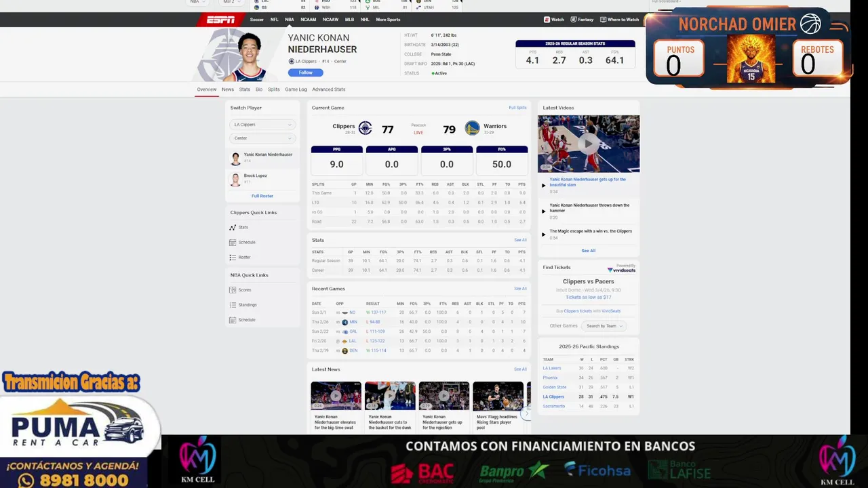Expand the More Sports menu
This screenshot has width=868, height=488.
[388, 20]
